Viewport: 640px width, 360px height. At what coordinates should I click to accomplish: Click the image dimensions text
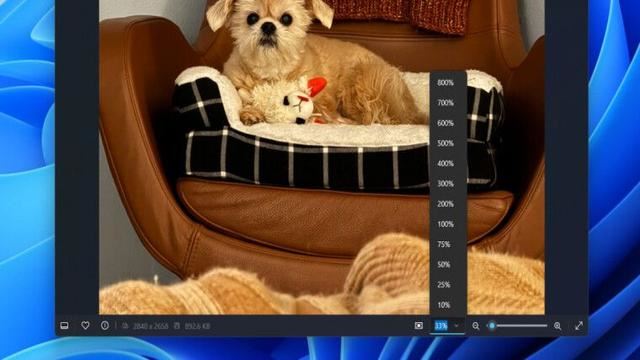pyautogui.click(x=151, y=326)
